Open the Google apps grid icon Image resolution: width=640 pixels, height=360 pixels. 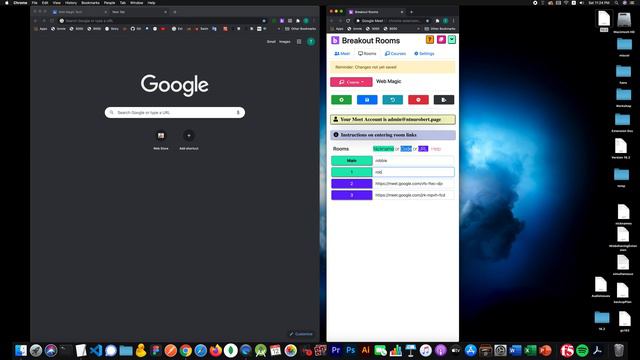(299, 42)
